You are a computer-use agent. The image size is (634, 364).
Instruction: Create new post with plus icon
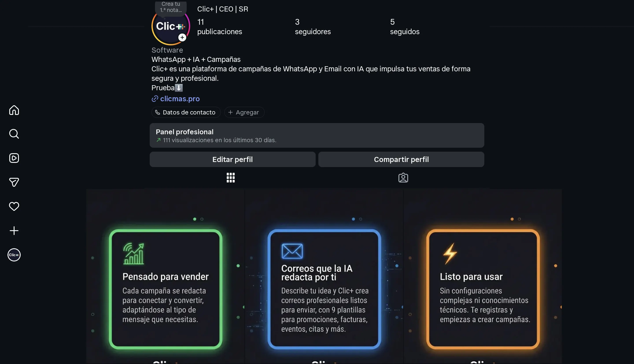click(x=14, y=230)
